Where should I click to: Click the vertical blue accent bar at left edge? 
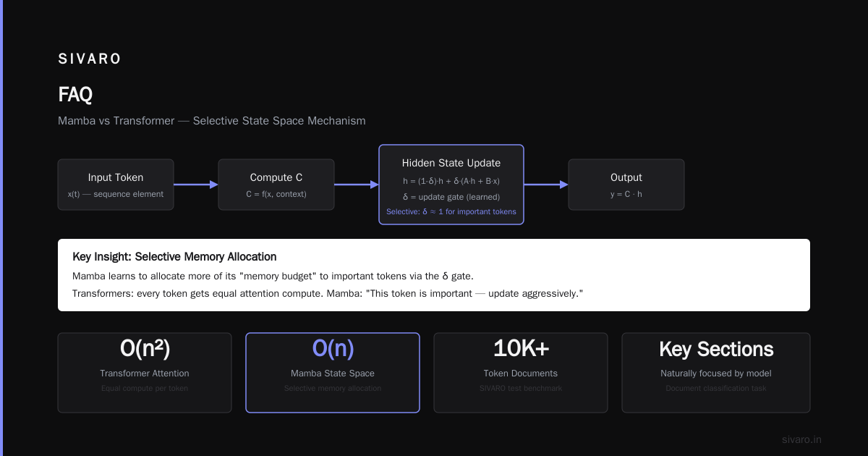point(1,228)
